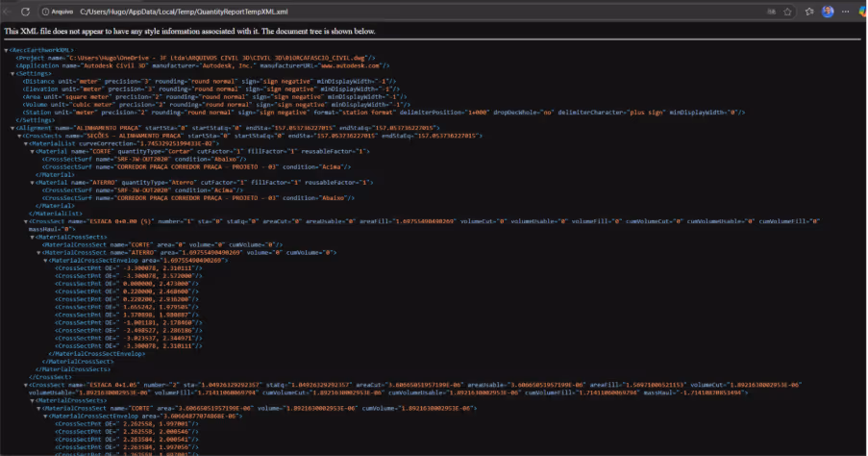The width and height of the screenshot is (868, 456).
Task: Collapse CrossSect ESTACA 0+1.05 node
Action: [26, 385]
